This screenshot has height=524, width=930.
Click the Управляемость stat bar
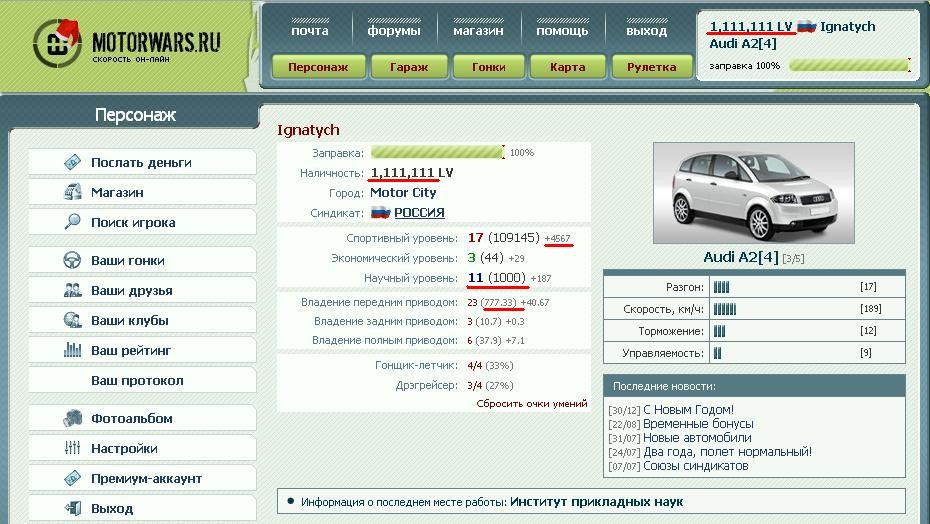[718, 353]
